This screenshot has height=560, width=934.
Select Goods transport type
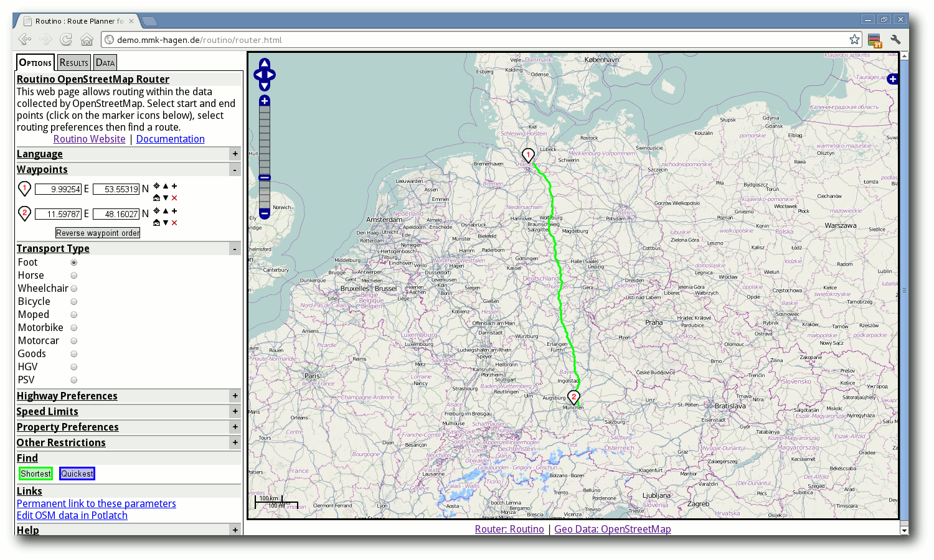tap(73, 354)
